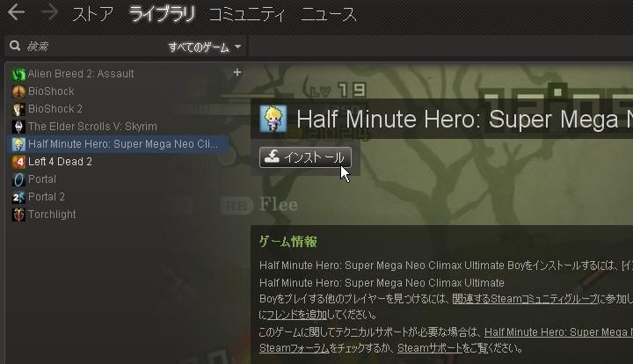Open the ニュース tab
The width and height of the screenshot is (633, 364).
coord(329,15)
